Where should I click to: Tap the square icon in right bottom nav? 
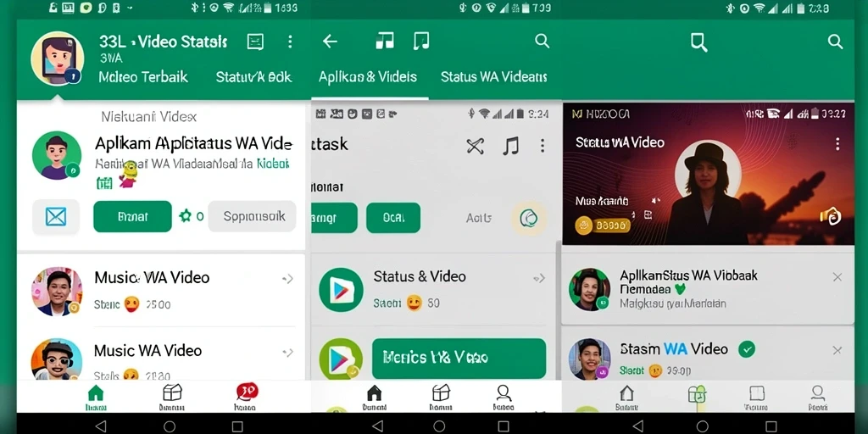(x=756, y=398)
